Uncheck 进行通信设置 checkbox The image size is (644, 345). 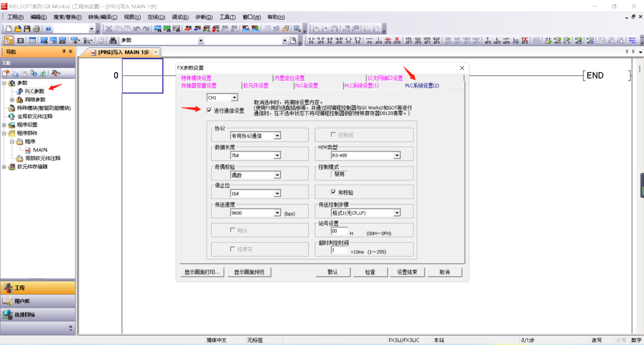click(209, 111)
